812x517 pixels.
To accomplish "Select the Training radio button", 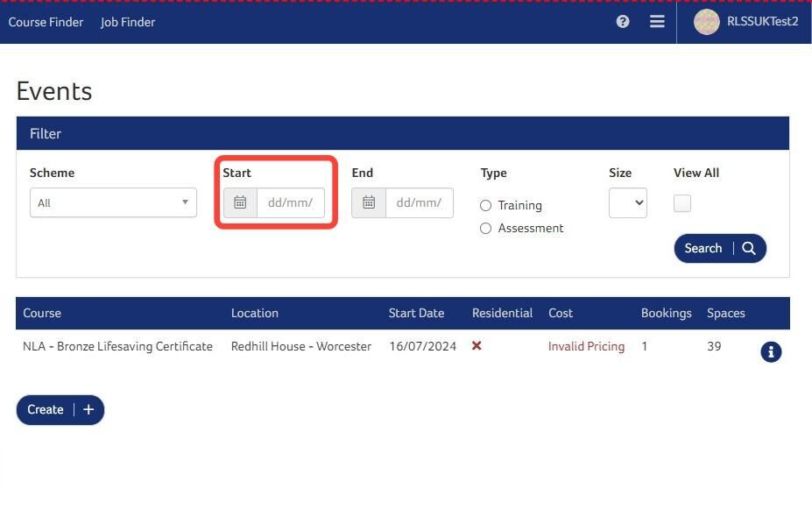I will [x=485, y=206].
